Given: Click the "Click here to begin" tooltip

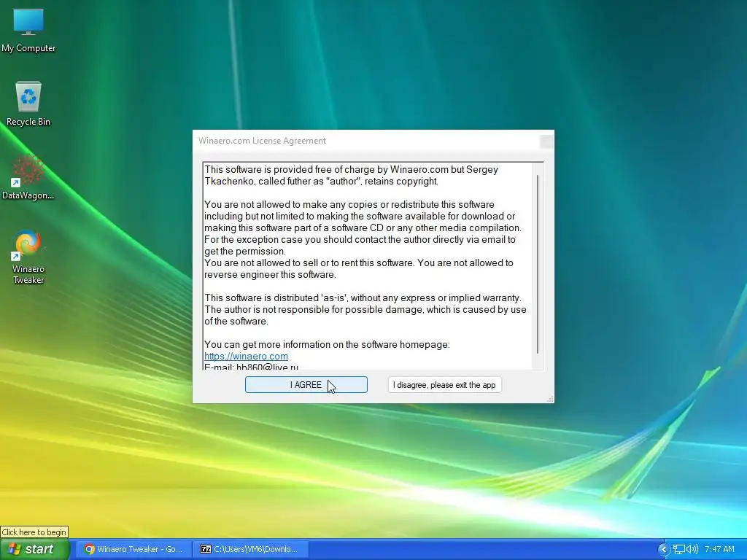Looking at the screenshot, I should pos(34,532).
